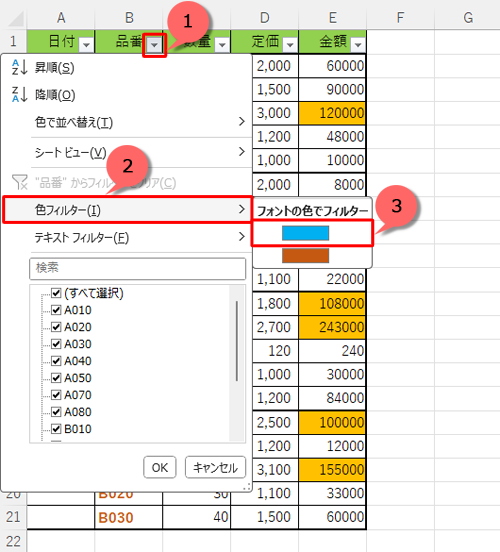Open テキスト フィルター(F) submenu

tap(127, 237)
